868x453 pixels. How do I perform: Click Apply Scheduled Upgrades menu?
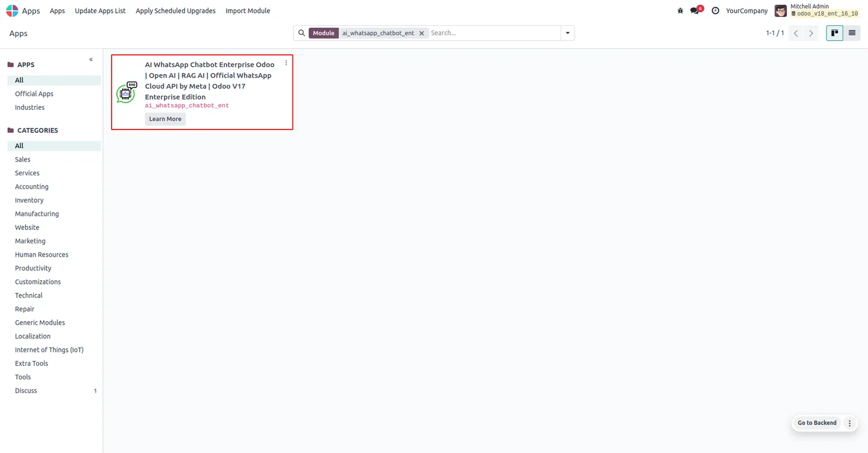point(175,11)
